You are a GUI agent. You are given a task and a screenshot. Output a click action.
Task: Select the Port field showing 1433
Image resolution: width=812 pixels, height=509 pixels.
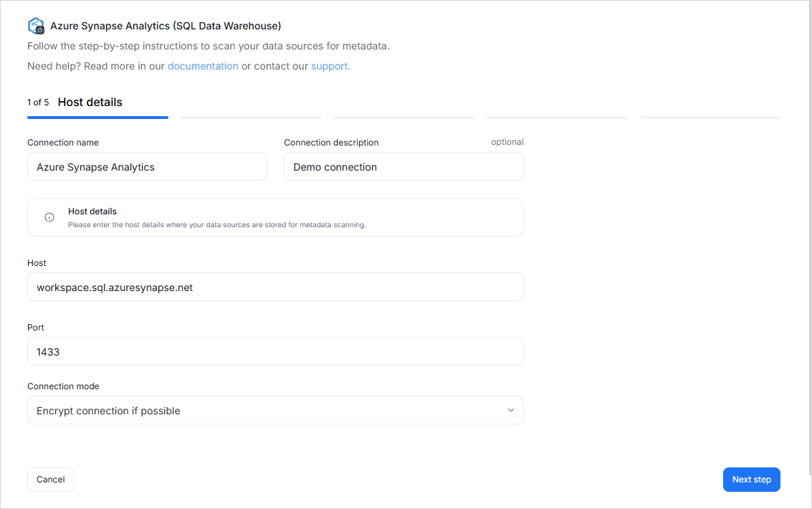(275, 351)
